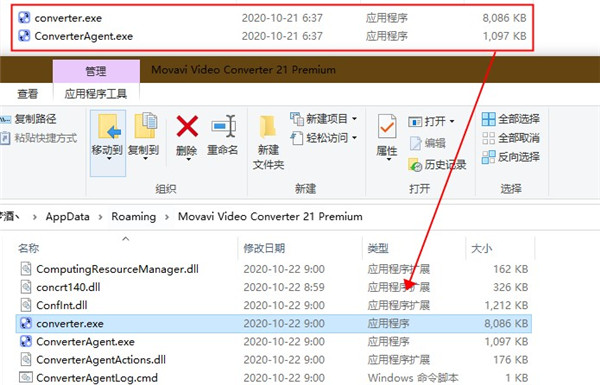Sort by Date modified (修改日期) column
Image resolution: width=600 pixels, height=385 pixels.
click(264, 248)
